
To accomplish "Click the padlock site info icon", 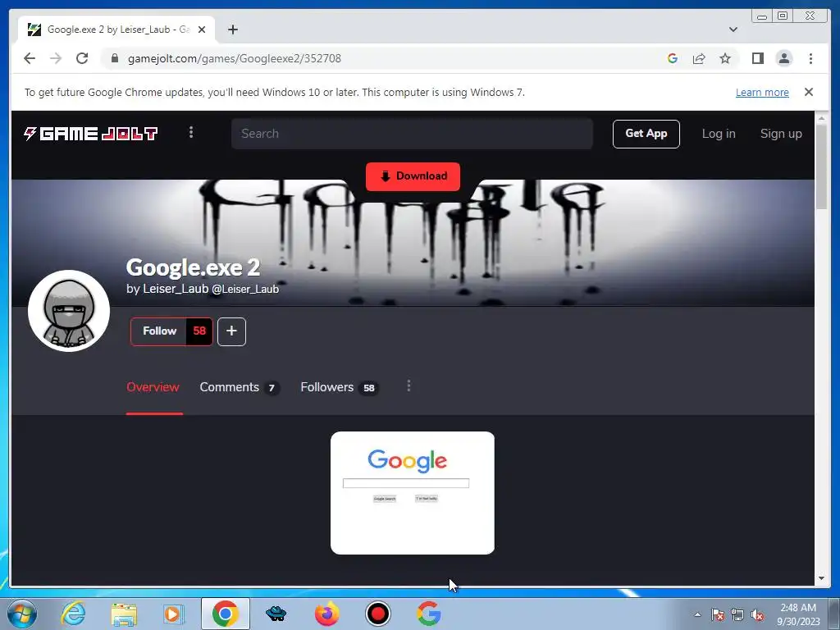I will click(114, 58).
